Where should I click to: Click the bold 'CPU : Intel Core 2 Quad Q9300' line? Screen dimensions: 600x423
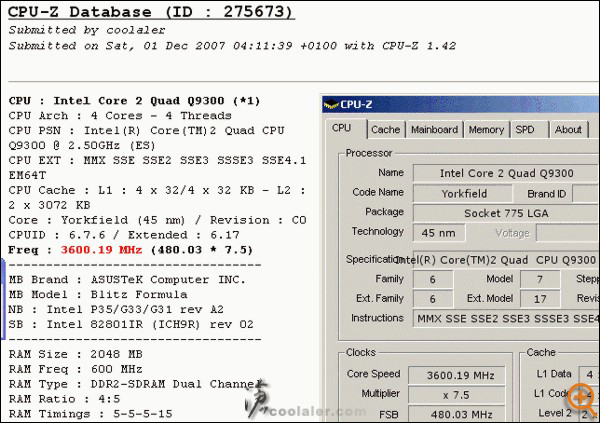pos(134,101)
